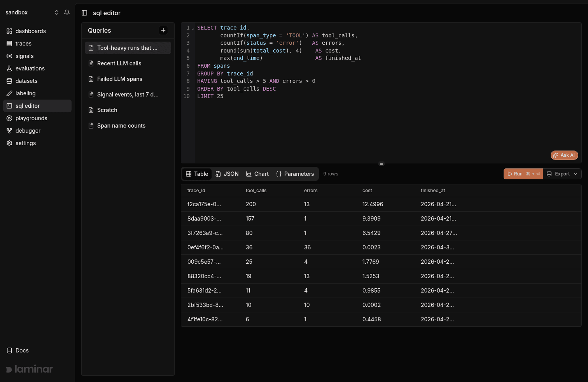Click the Ask AI button

564,155
